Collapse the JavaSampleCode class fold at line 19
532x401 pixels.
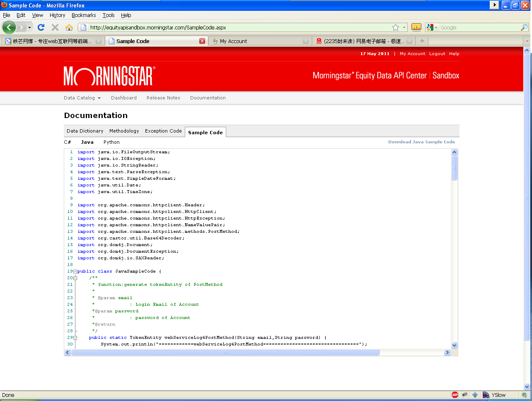(x=75, y=271)
